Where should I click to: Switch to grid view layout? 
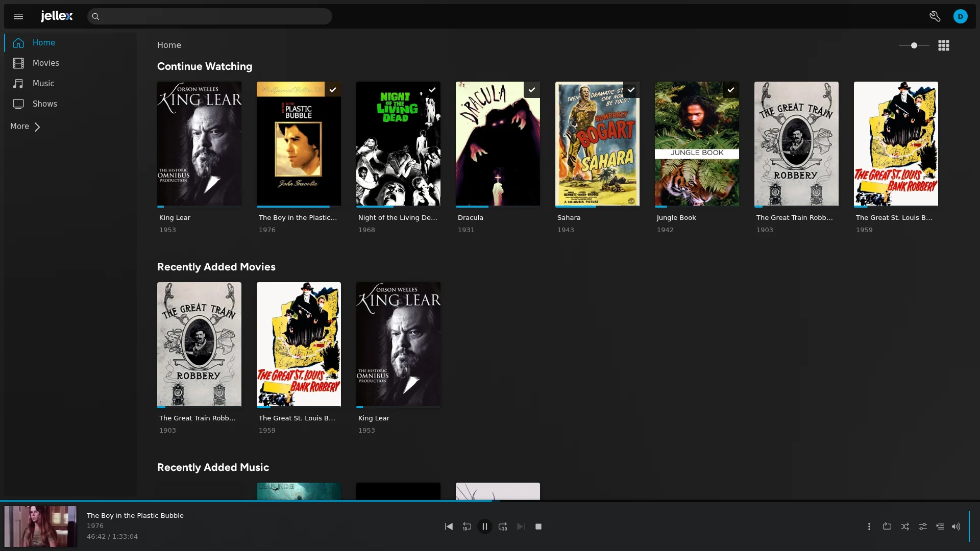944,45
